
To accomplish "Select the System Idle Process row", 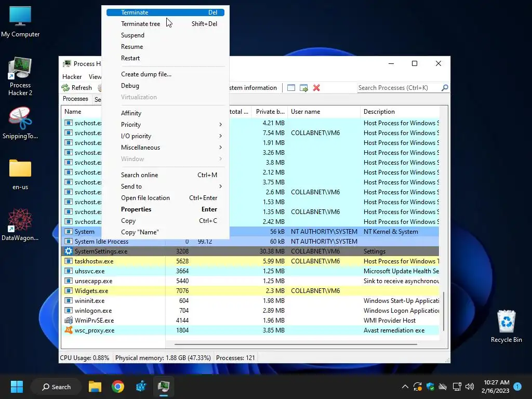I will pyautogui.click(x=250, y=242).
